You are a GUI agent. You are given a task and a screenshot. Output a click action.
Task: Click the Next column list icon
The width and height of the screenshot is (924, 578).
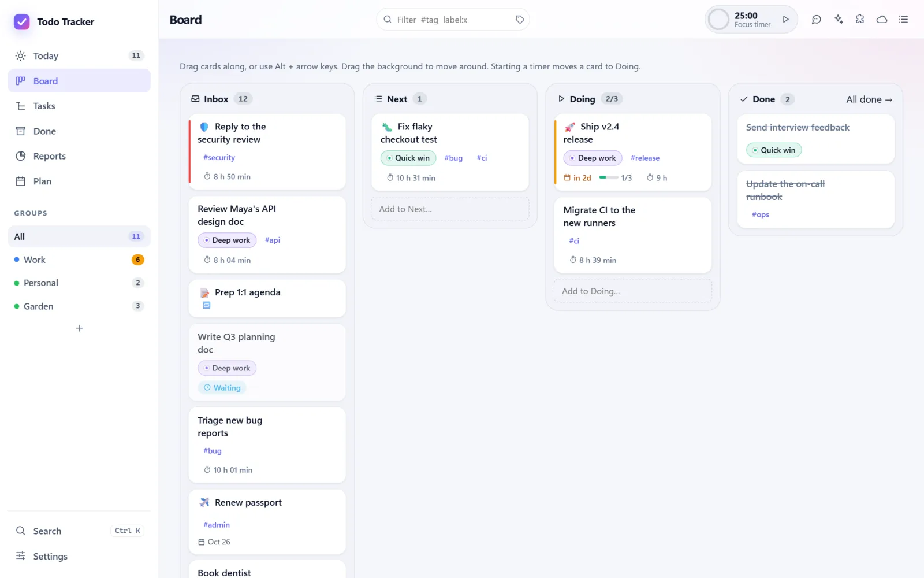(x=378, y=99)
